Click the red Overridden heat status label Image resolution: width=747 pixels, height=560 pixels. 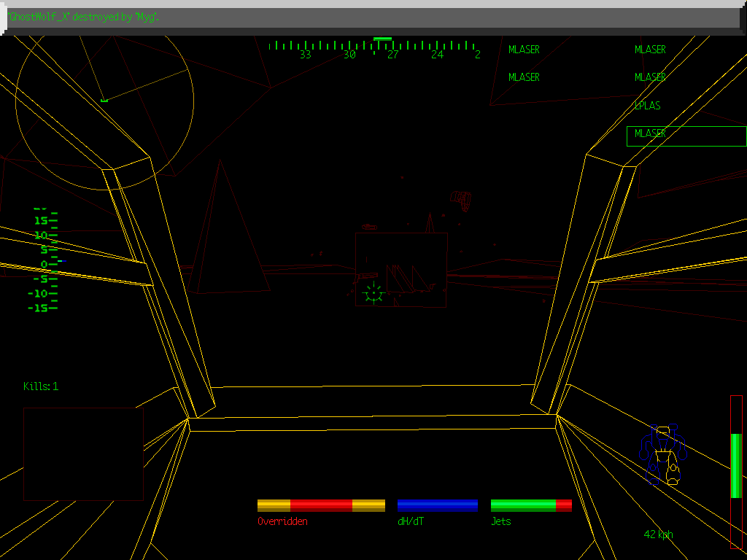tap(282, 521)
